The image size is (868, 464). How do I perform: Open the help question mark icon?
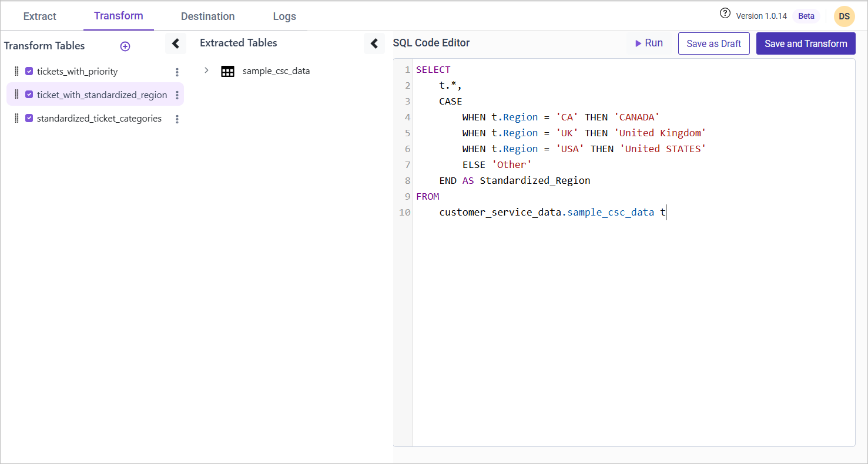(725, 14)
